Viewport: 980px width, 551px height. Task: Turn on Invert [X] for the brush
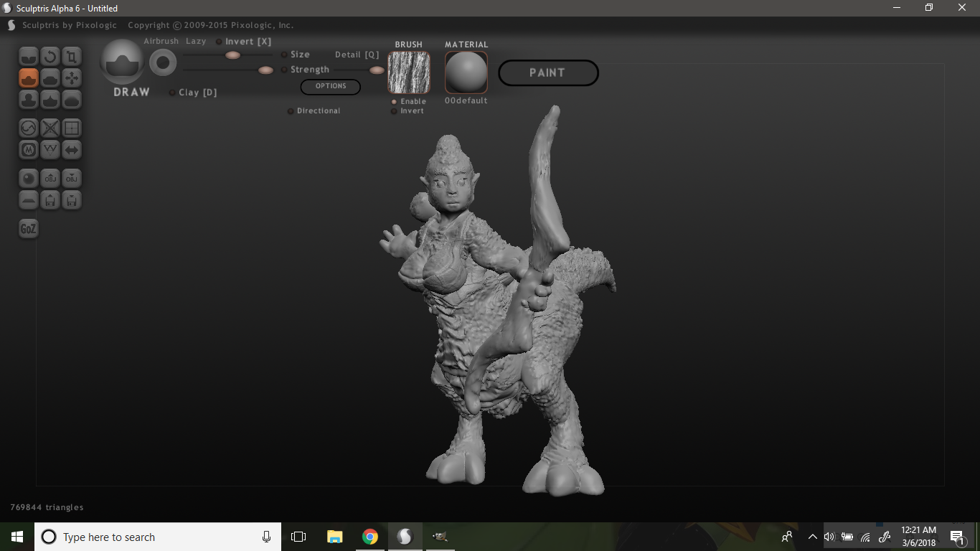pos(220,42)
